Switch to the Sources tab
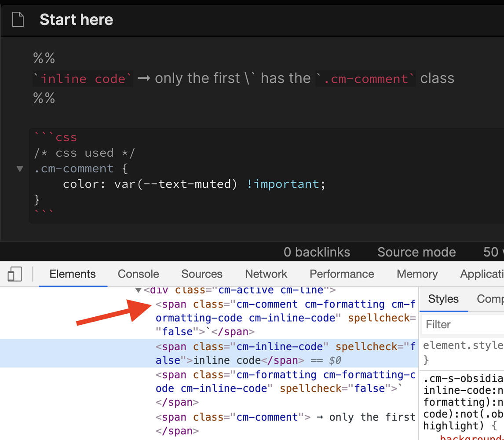 [x=201, y=274]
